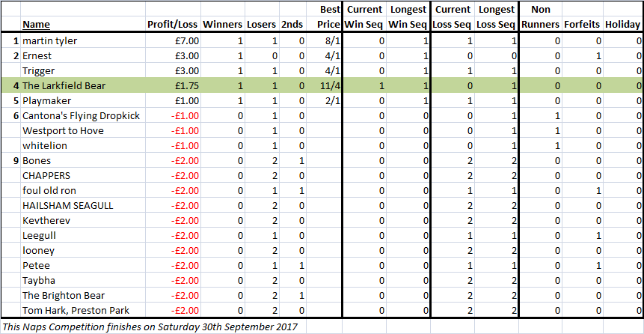Screen dimensions: 644x334
Task: Select the Winners column header
Action: 223,24
